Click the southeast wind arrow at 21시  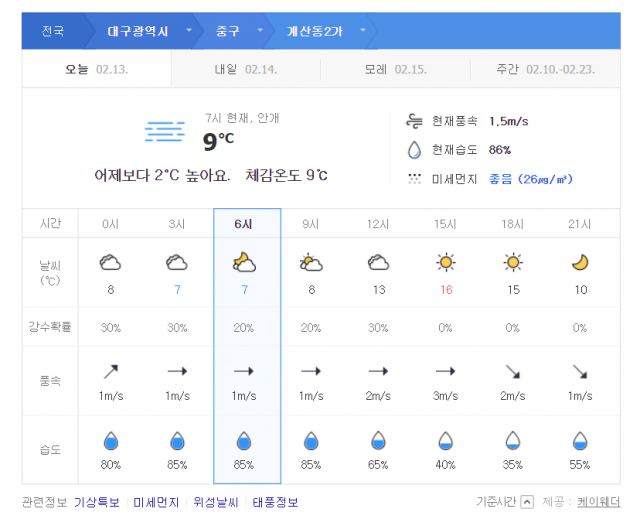(x=580, y=372)
